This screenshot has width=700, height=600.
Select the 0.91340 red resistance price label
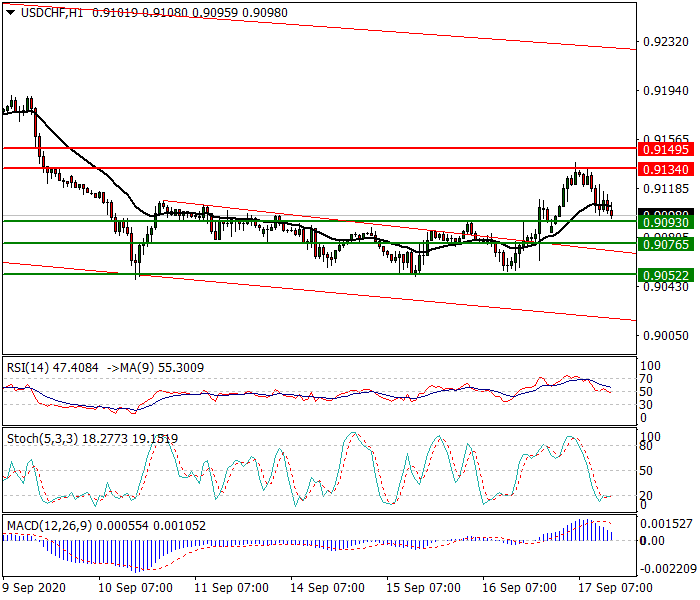pos(667,170)
